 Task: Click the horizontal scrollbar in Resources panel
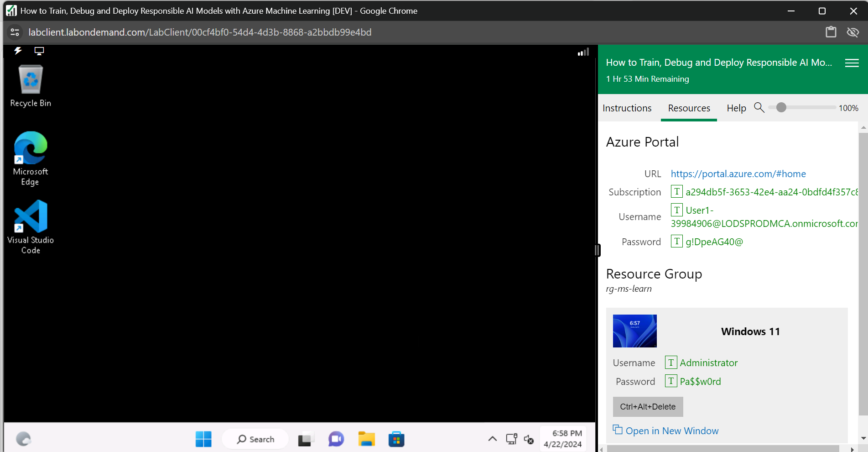tap(723, 449)
